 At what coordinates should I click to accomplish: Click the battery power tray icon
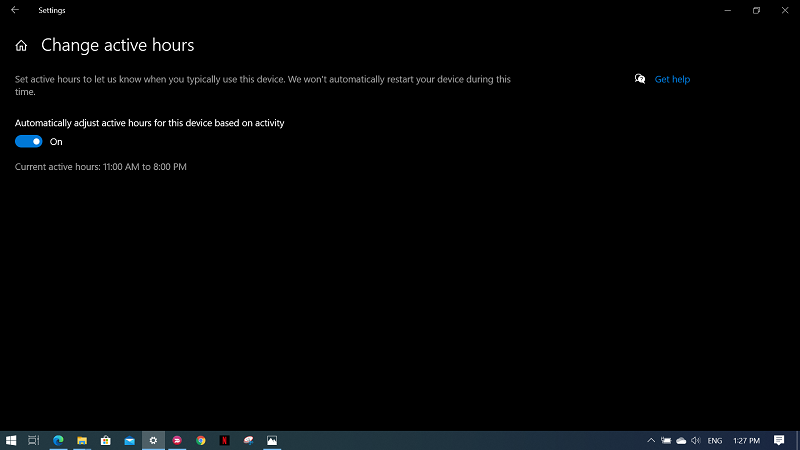[x=666, y=440]
